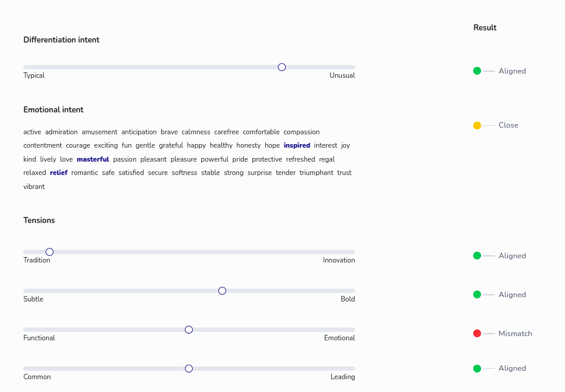Select the emotion word 'surprise'
Image resolution: width=565 pixels, height=392 pixels.
pyautogui.click(x=260, y=173)
